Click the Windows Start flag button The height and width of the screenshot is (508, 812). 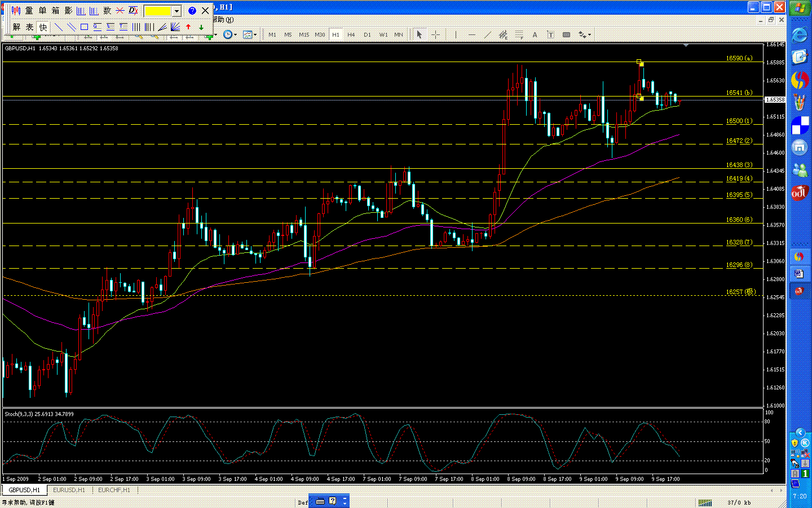(x=800, y=8)
